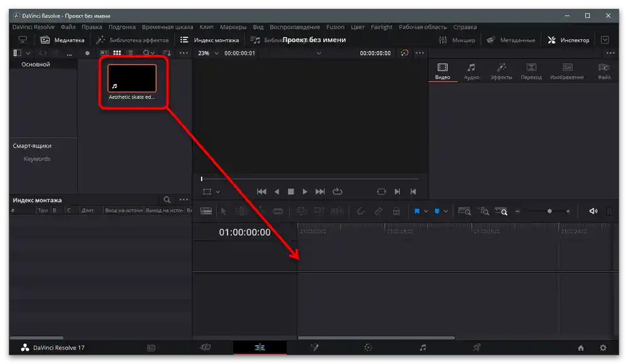Image resolution: width=628 pixels, height=364 pixels.
Task: Zoom in the timeline with the plus icon
Action: 568,211
